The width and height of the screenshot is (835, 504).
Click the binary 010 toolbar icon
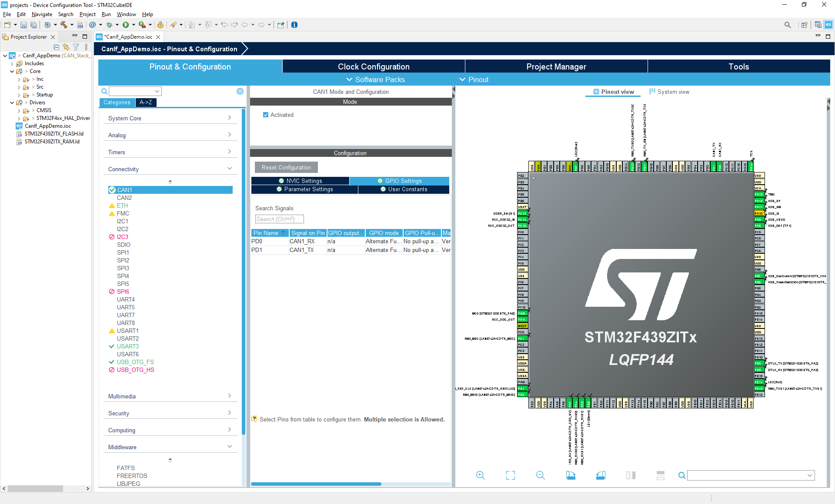coord(80,25)
